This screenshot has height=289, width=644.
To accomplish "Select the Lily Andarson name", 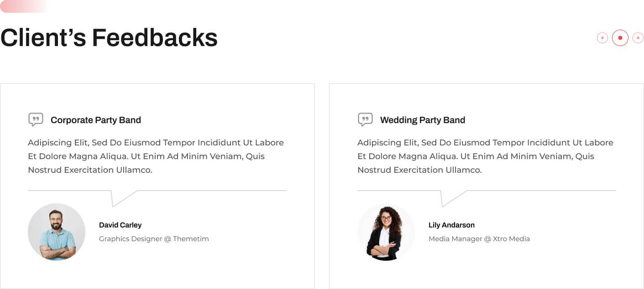I will click(451, 225).
